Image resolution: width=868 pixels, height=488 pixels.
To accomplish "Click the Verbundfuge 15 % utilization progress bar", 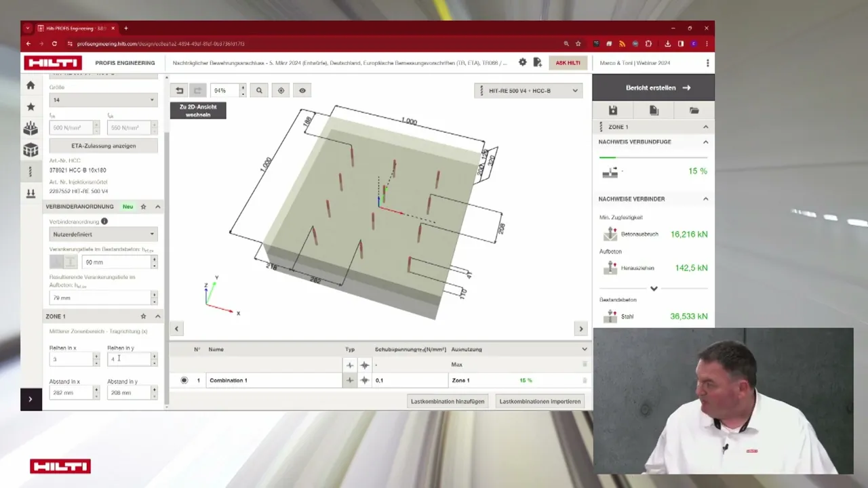I will pos(653,157).
